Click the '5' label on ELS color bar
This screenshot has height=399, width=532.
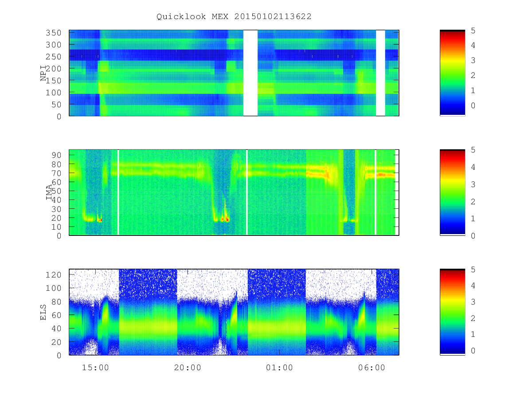473,269
